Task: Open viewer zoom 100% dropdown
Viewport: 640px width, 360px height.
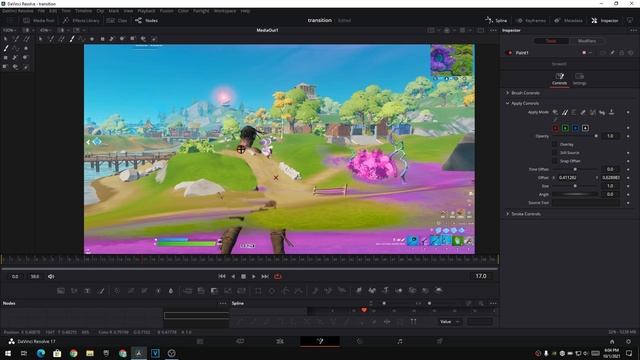Action: pyautogui.click(x=10, y=30)
